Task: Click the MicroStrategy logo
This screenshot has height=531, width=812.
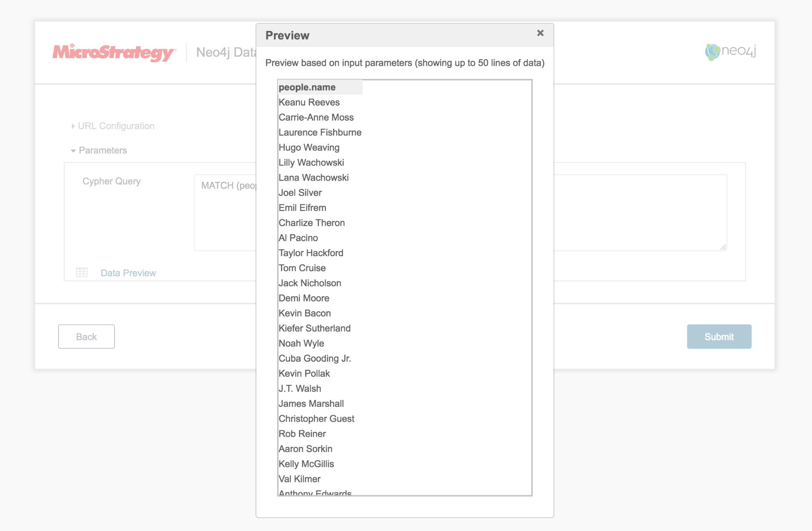Action: pyautogui.click(x=114, y=52)
